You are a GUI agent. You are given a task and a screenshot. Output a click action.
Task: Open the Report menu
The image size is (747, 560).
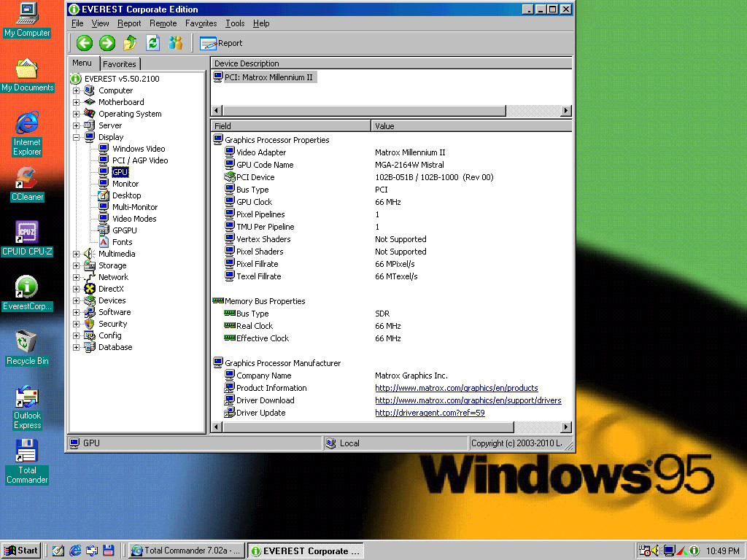tap(129, 23)
